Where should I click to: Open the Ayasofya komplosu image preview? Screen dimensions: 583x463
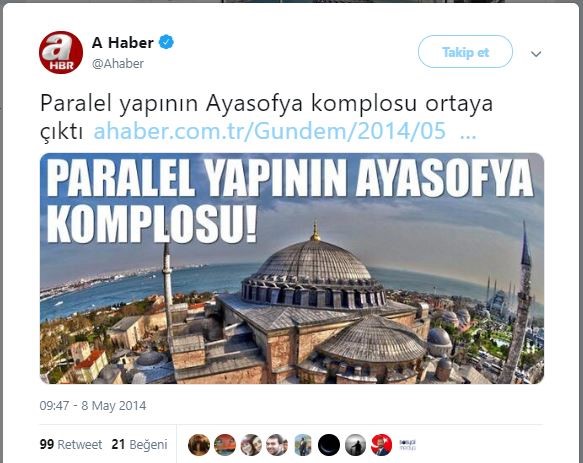[x=292, y=268]
